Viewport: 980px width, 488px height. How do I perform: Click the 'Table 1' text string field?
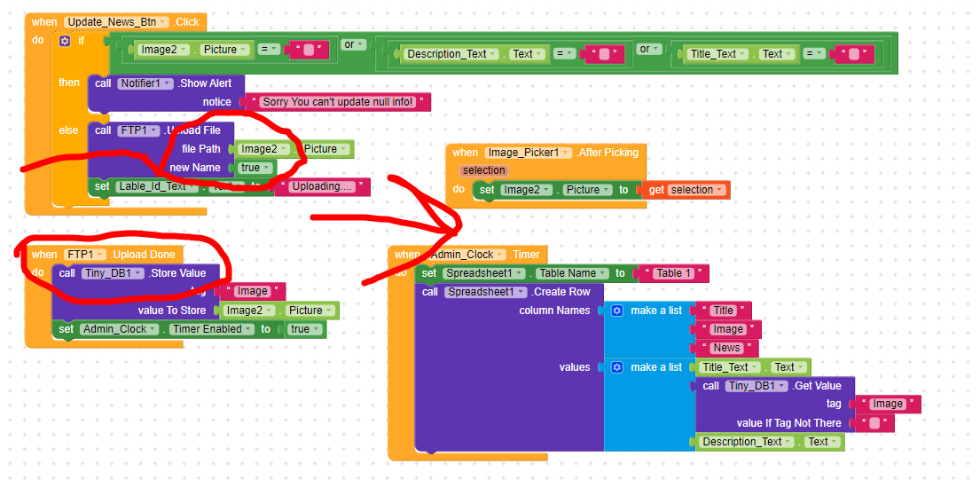(x=672, y=273)
